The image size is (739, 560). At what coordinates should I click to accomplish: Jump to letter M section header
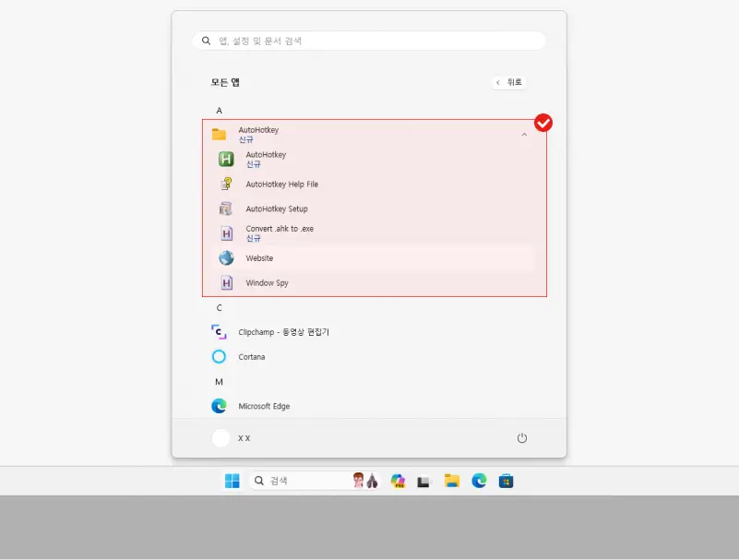(220, 382)
